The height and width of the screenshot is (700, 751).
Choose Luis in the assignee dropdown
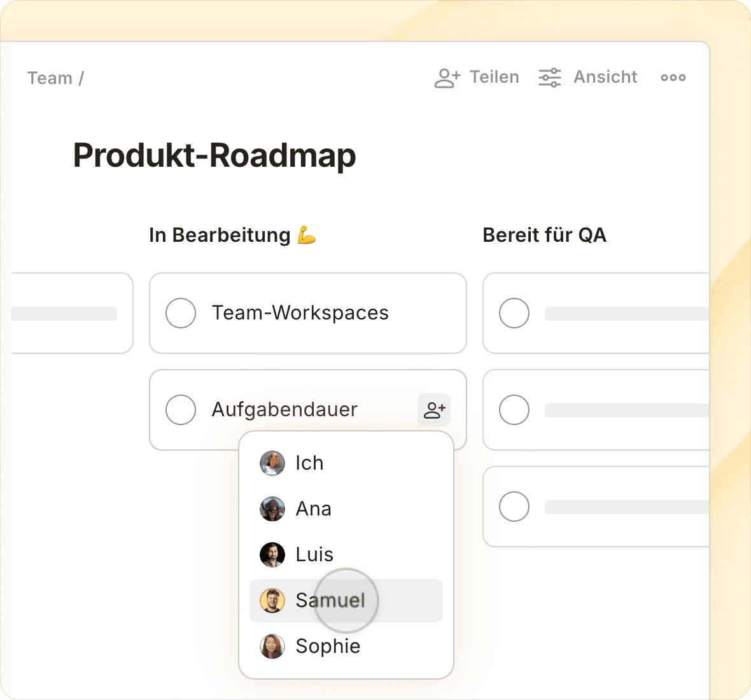(x=314, y=555)
